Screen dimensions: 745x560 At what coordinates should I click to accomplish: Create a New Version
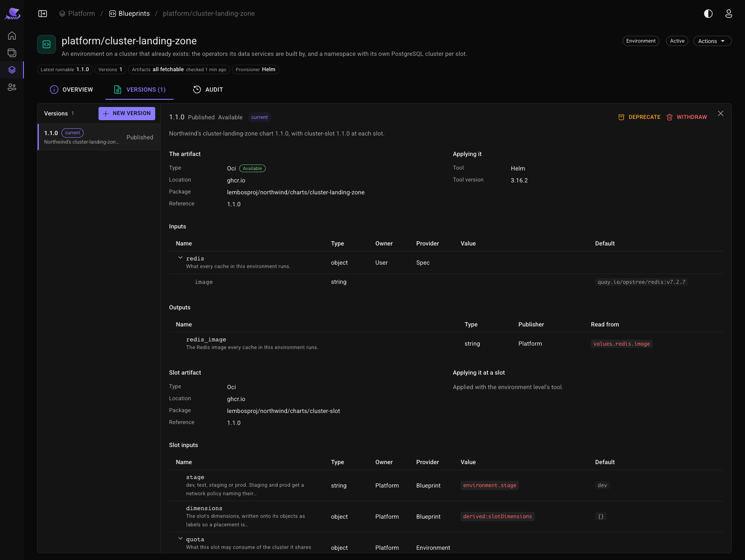point(127,113)
